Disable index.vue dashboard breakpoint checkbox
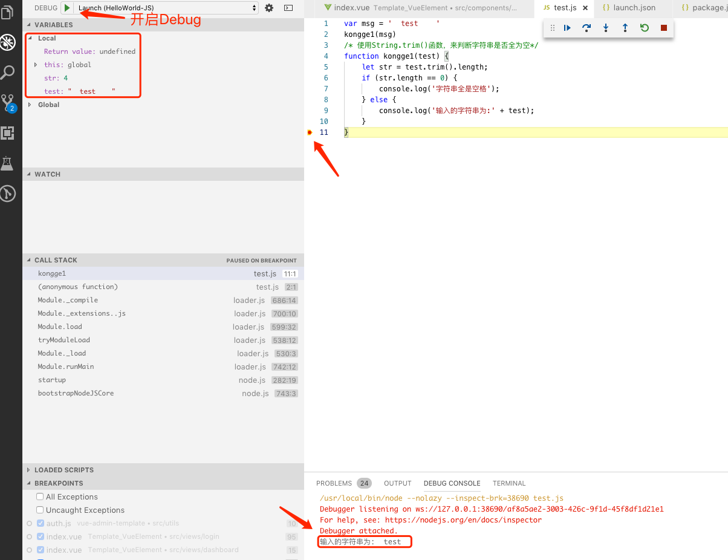The image size is (728, 560). (41, 550)
